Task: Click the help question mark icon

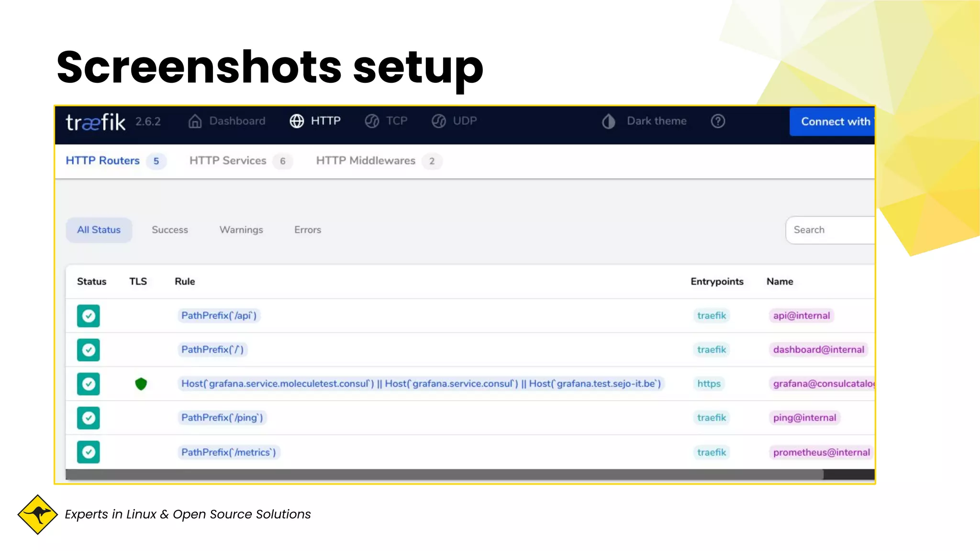Action: (x=718, y=121)
